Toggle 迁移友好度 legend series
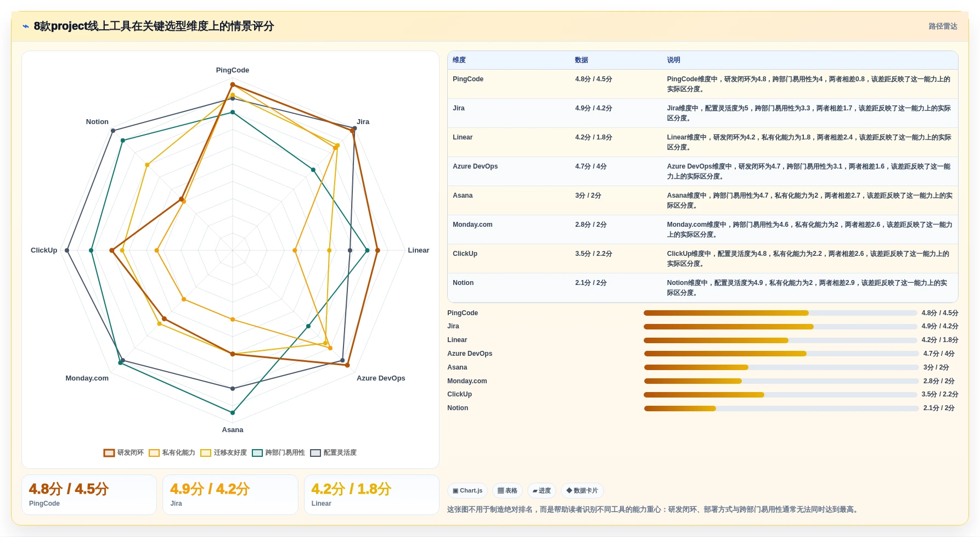 tap(223, 452)
